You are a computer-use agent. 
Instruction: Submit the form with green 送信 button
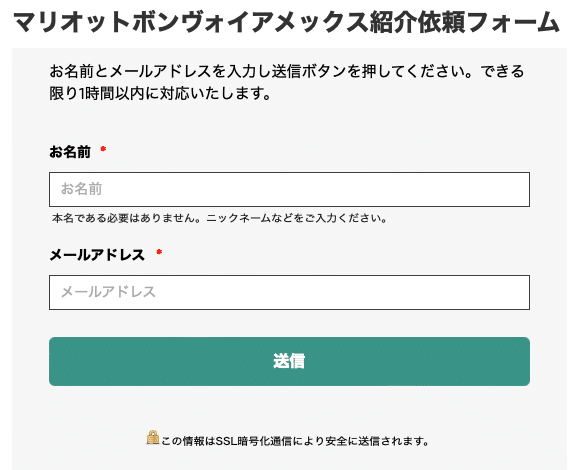(x=289, y=361)
